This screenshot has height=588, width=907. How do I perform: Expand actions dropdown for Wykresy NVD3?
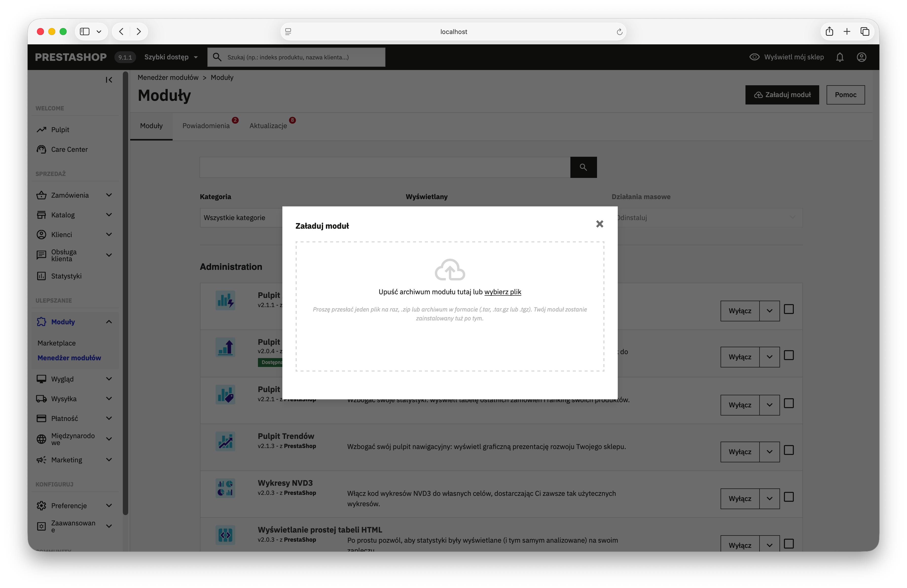tap(769, 499)
